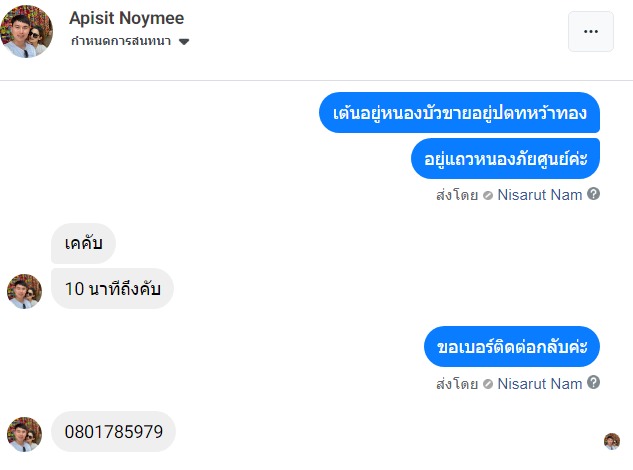Select the อยู่แถวหนองภัยศูนย์ค่ะ message bubble
Image resolution: width=633 pixels, height=470 pixels.
(x=505, y=158)
